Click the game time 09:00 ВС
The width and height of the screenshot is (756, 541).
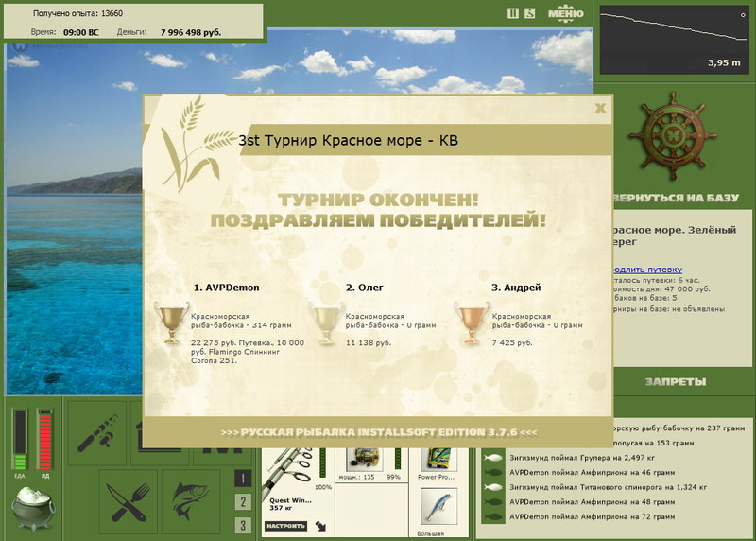tap(80, 32)
